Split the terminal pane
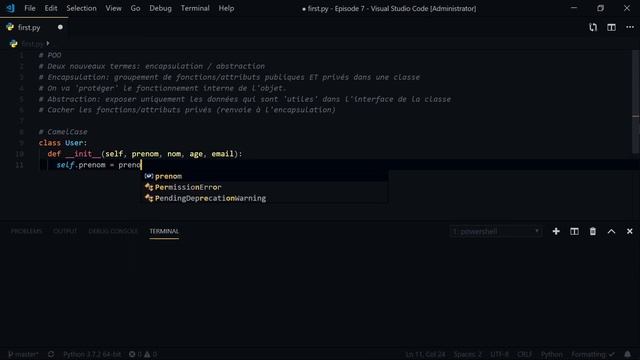Image resolution: width=640 pixels, height=360 pixels. click(x=574, y=231)
